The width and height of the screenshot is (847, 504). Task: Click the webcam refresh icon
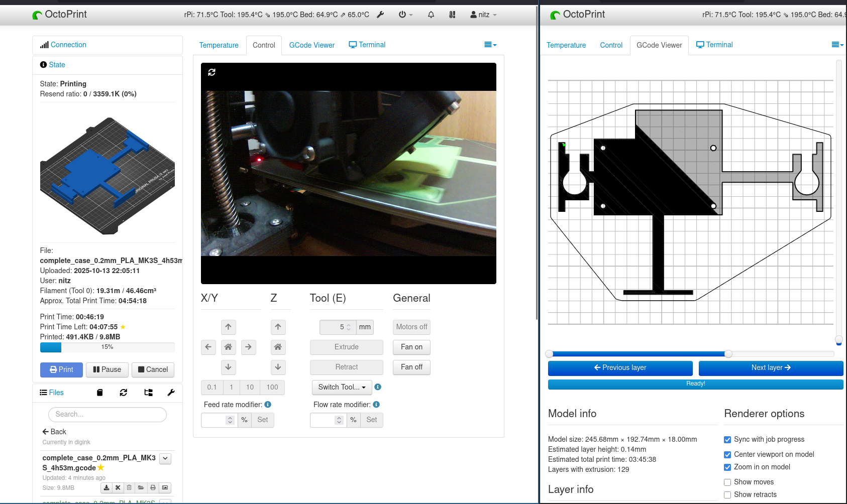pos(212,72)
